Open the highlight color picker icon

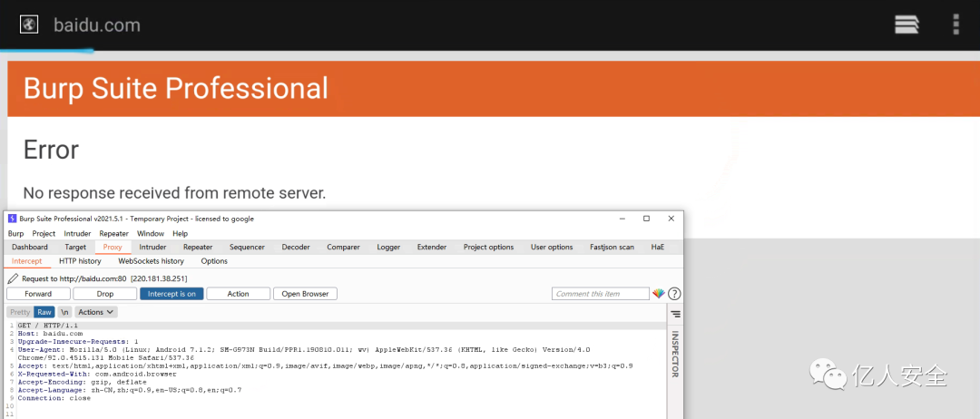pyautogui.click(x=659, y=294)
